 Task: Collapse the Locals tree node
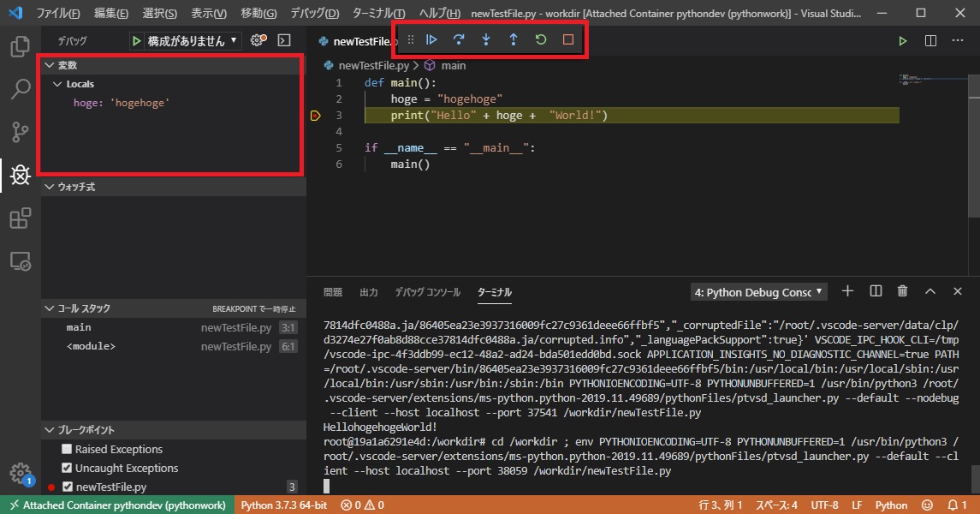tap(56, 84)
